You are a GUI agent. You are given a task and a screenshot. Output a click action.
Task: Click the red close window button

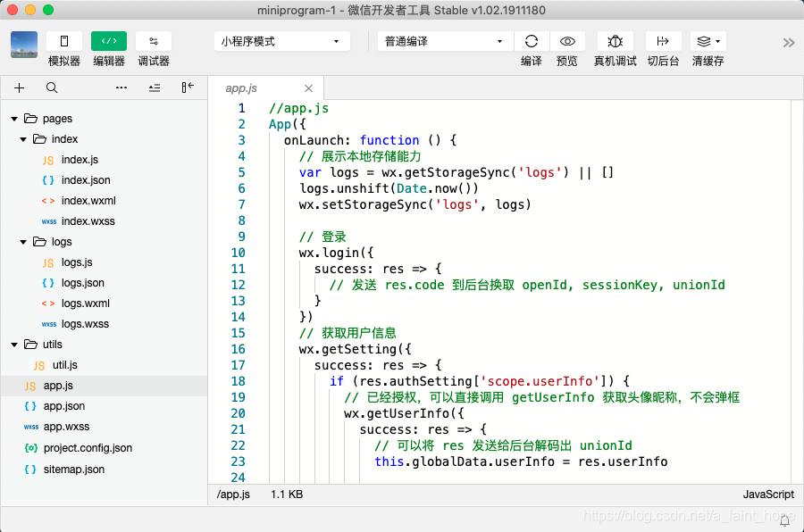tap(13, 10)
